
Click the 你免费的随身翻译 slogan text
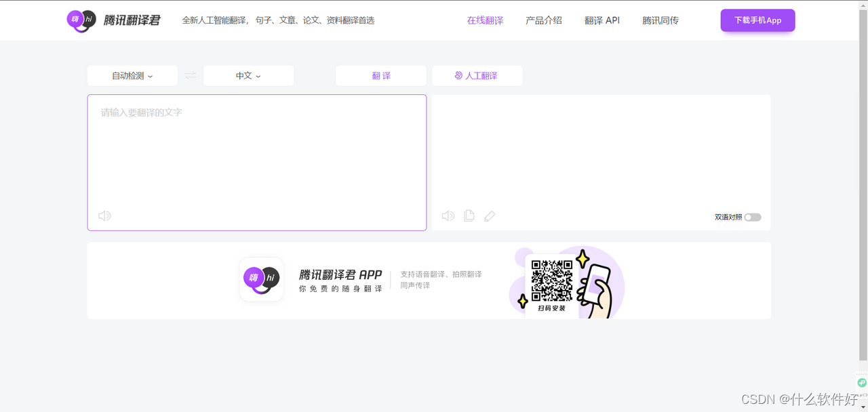point(340,289)
